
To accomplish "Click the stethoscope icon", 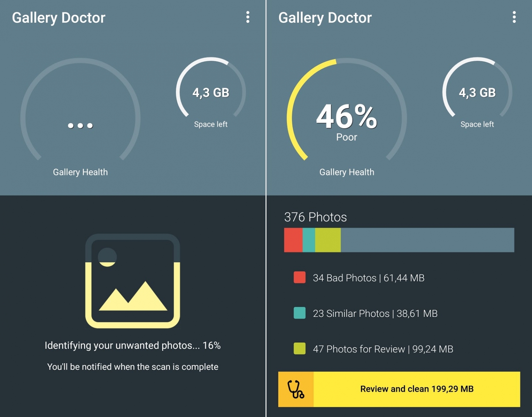I will [296, 389].
